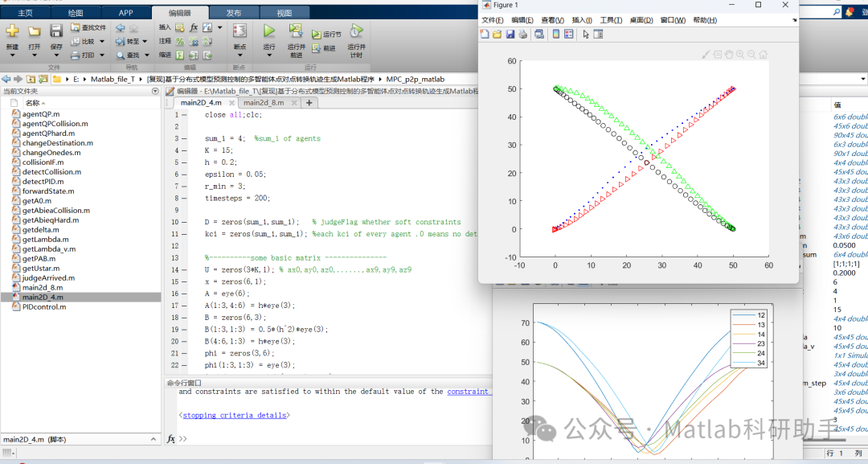Open File (文件) menu in Figure 1
Image resolution: width=868 pixels, height=464 pixels.
(492, 20)
